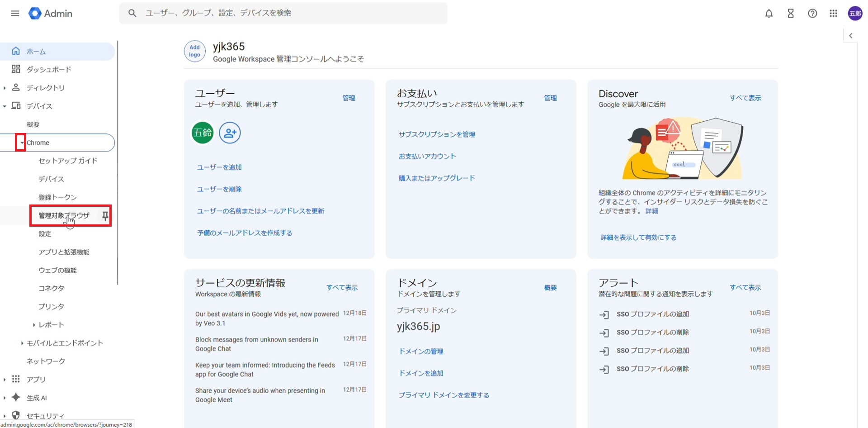Click the green 五鈴 user avatar
This screenshot has height=428, width=868.
[203, 133]
